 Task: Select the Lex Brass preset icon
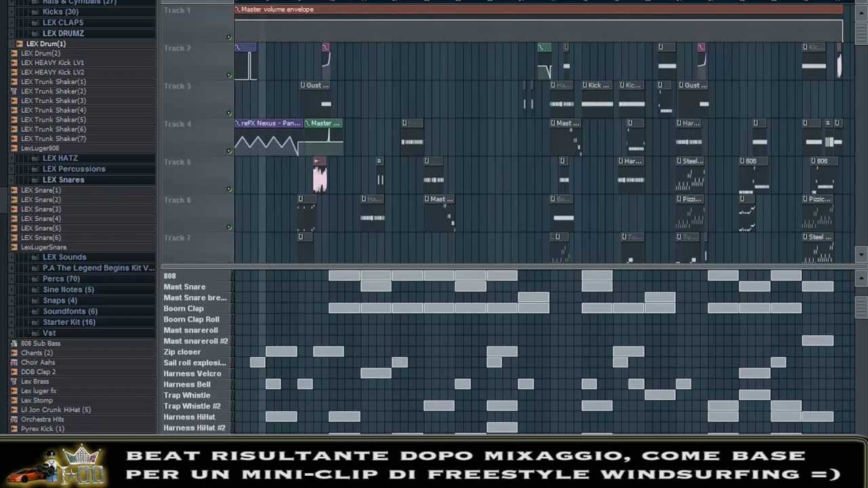point(14,382)
